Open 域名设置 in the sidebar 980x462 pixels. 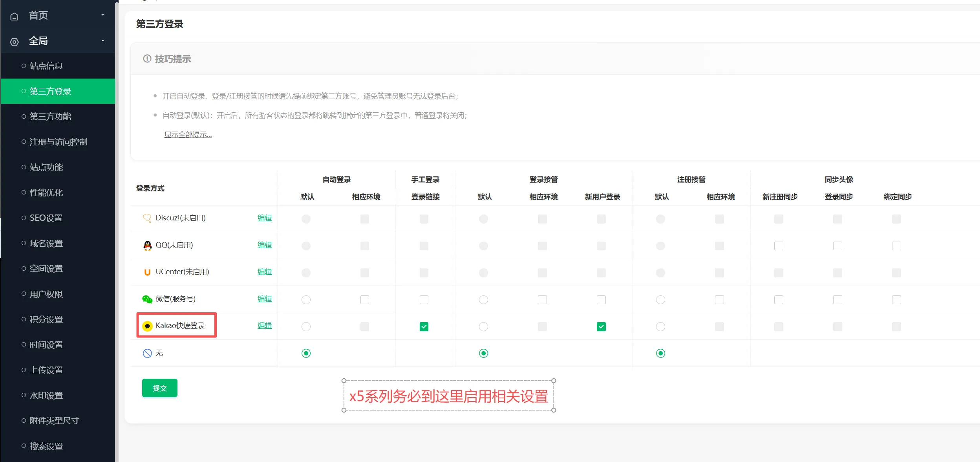[x=58, y=243]
